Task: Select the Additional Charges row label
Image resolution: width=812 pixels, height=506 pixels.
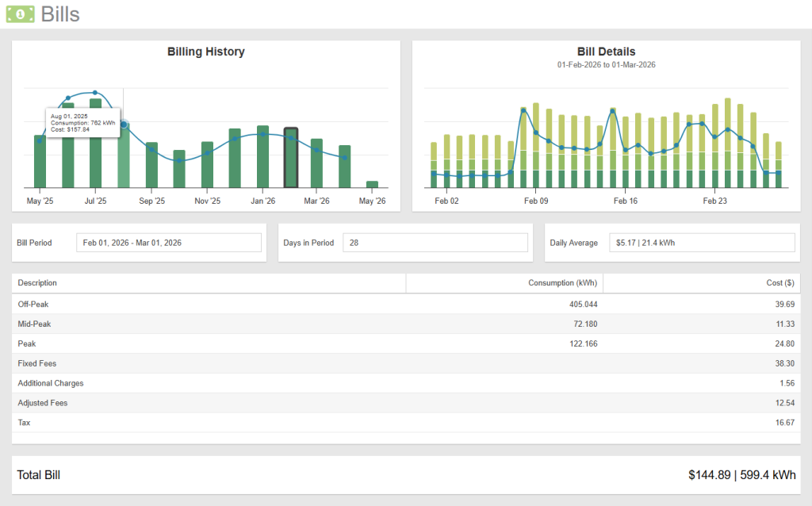Action: 50,383
